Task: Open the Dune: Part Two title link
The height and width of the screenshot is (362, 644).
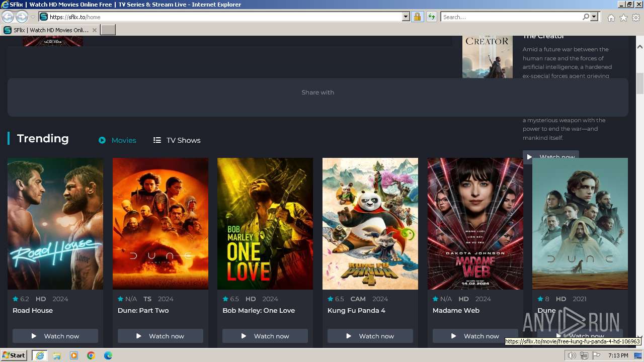Action: (x=143, y=310)
